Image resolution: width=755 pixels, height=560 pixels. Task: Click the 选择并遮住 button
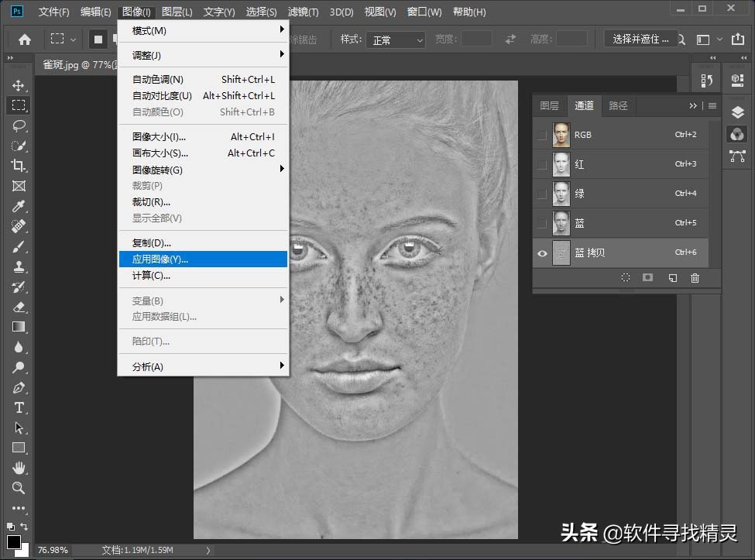pyautogui.click(x=640, y=38)
